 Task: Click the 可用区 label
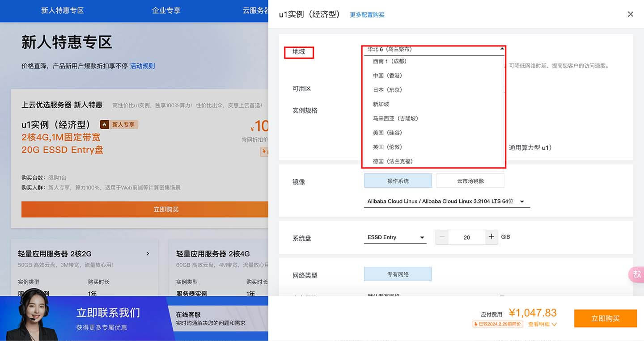coord(302,88)
